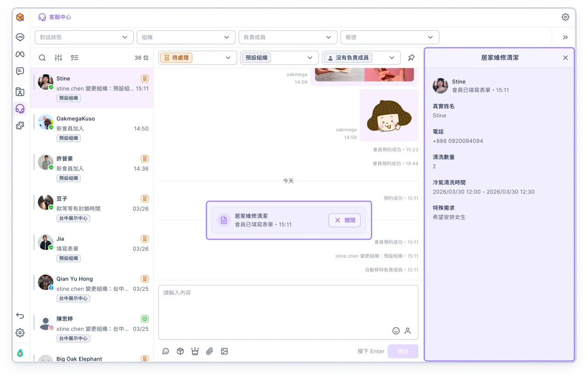Open the 陳思婷 conversation

click(92, 328)
